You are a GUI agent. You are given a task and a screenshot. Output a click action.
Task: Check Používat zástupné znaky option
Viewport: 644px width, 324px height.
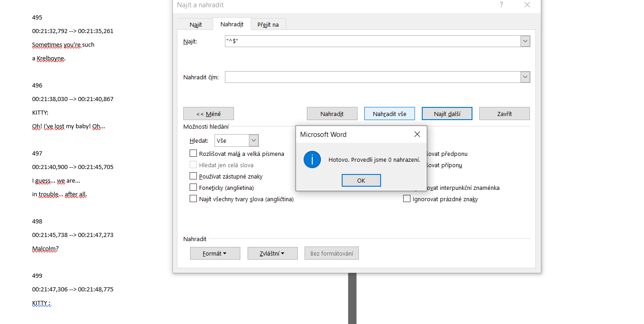pos(193,176)
